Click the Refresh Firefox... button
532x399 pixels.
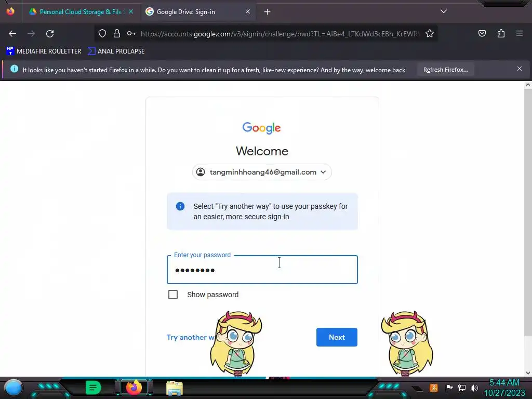pos(445,70)
